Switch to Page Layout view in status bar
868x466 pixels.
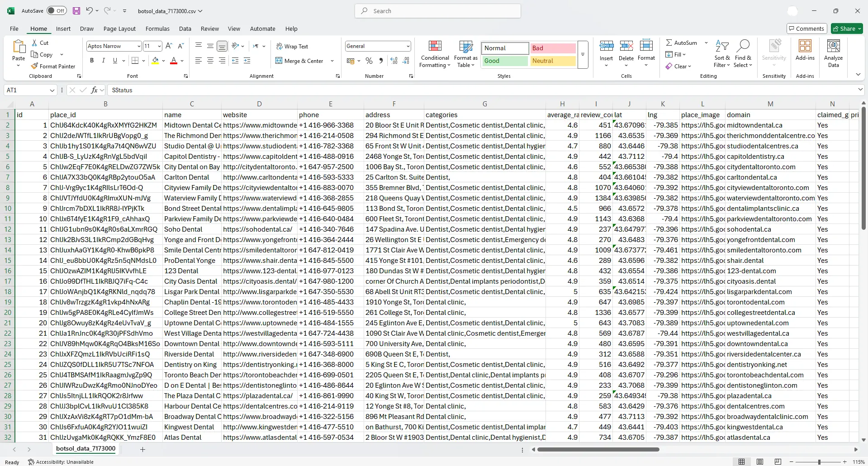point(760,462)
